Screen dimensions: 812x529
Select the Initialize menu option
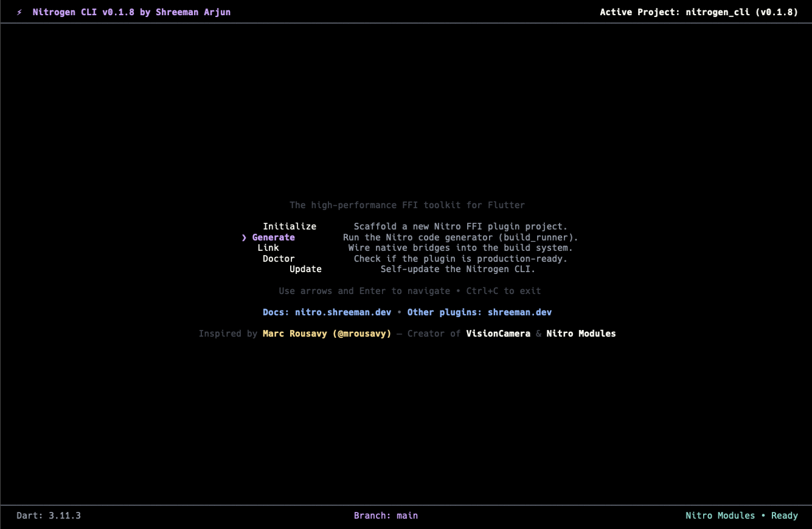(x=290, y=226)
